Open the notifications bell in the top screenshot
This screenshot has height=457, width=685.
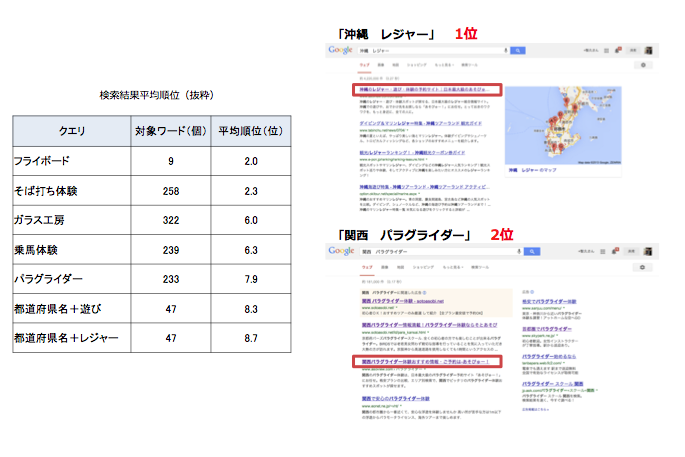click(x=618, y=49)
